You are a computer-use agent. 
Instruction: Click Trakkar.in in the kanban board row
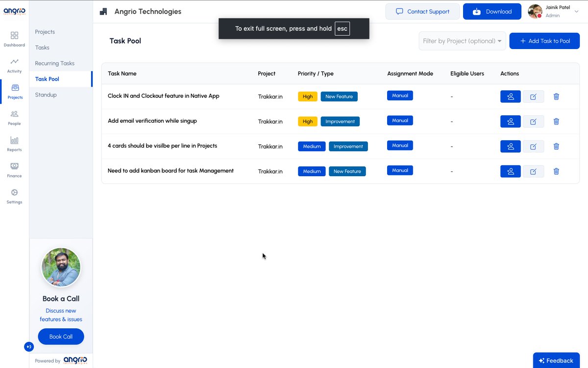270,172
